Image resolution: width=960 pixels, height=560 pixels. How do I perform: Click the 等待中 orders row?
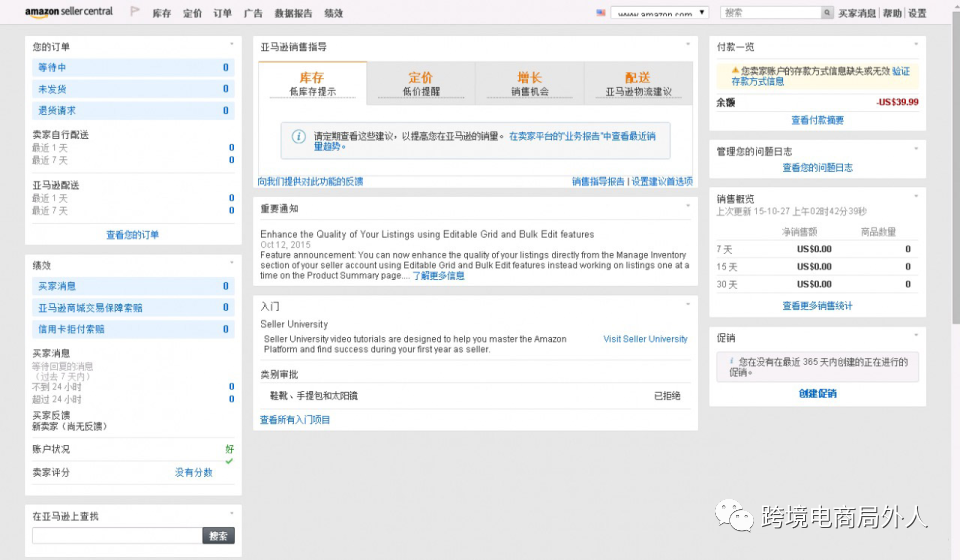tap(133, 67)
